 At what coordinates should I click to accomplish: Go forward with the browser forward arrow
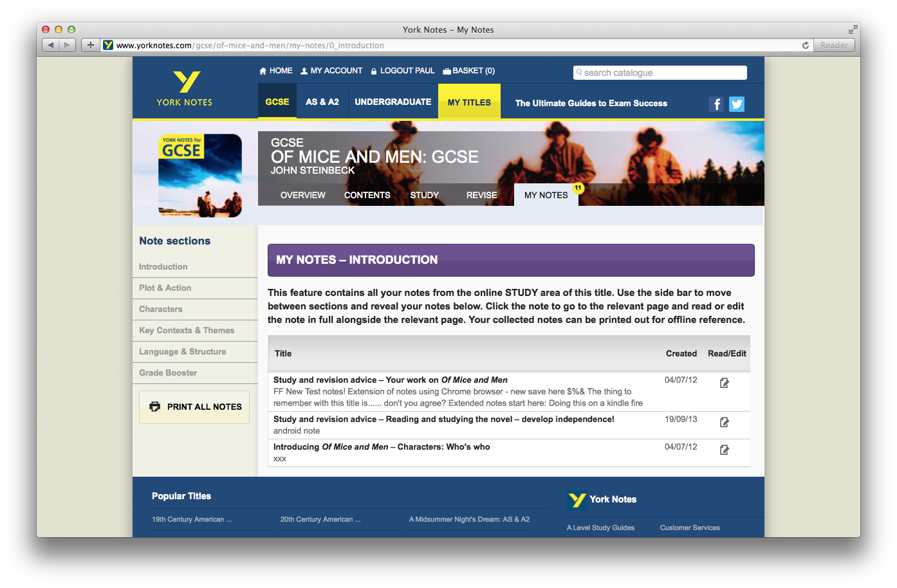pos(68,45)
